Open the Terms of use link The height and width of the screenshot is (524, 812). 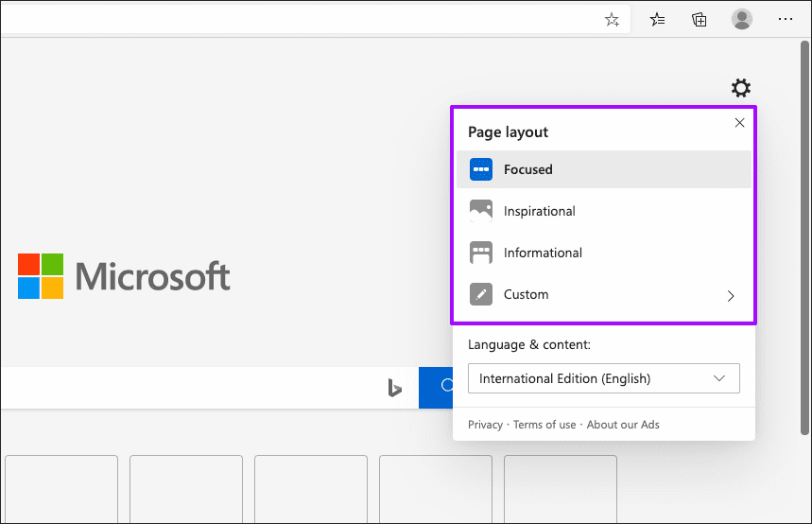pos(544,425)
